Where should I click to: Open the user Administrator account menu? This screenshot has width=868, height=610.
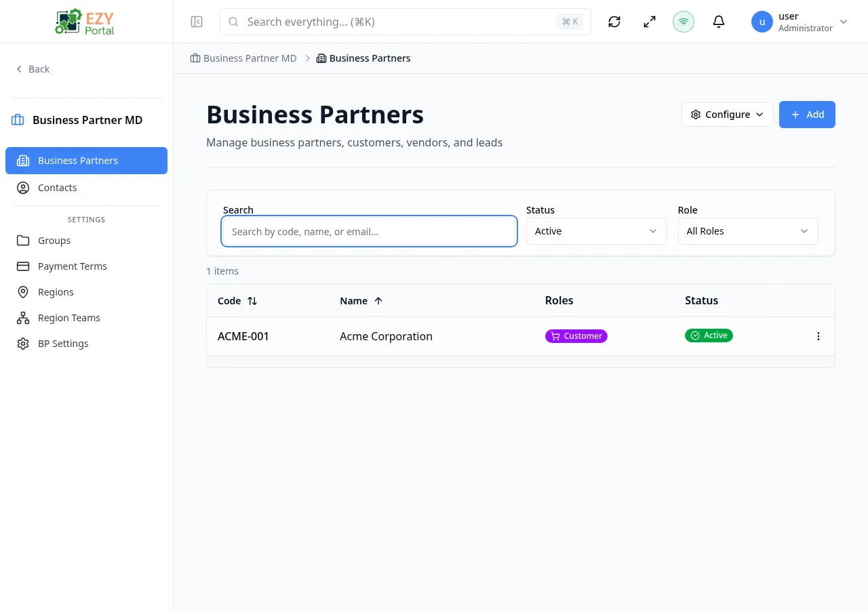(800, 21)
